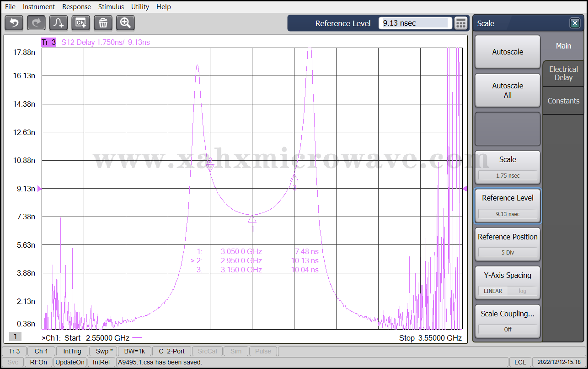Viewport: 588px width, 369px height.
Task: Open the Stimulus menu
Action: [111, 7]
